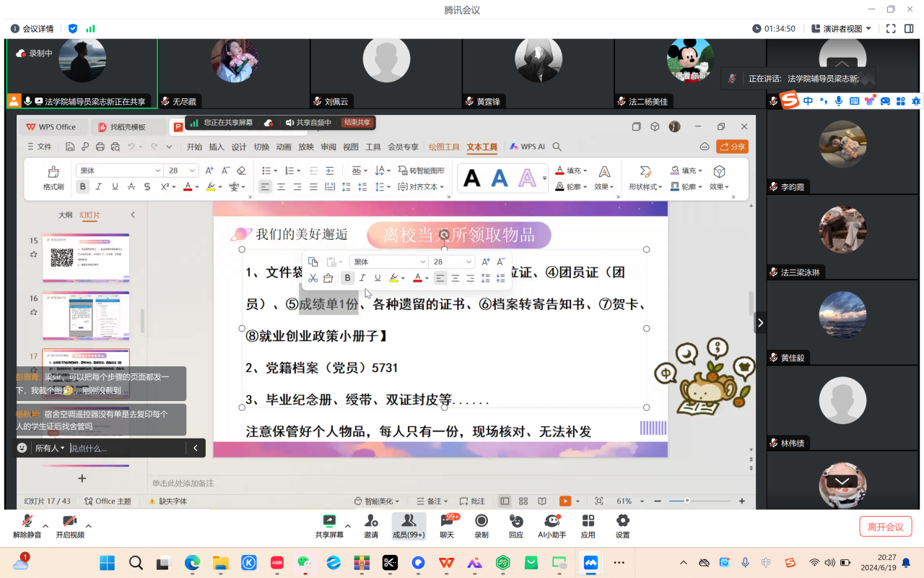This screenshot has height=578, width=924.
Task: Open the 插入 ribbon tab
Action: [217, 147]
